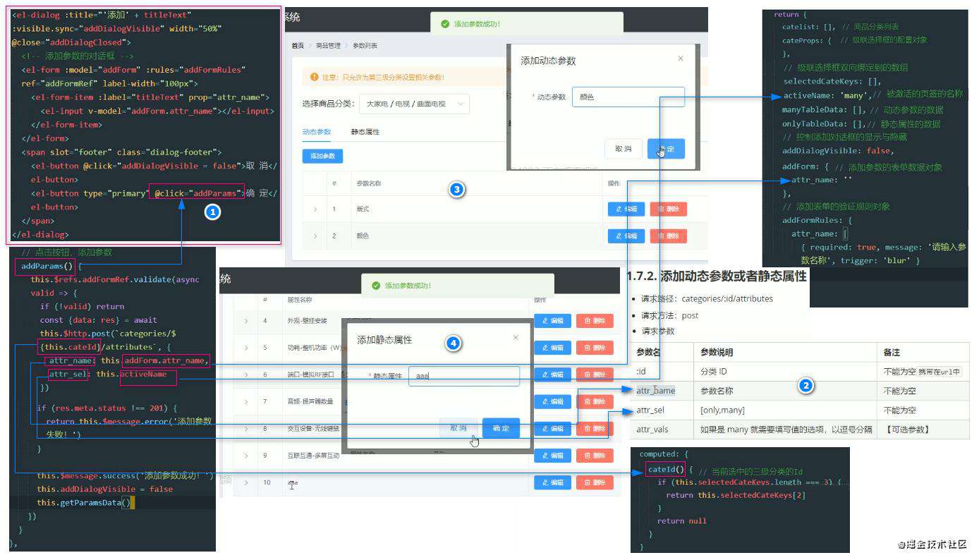
Task: Click 参数列表 in the breadcrumb
Action: pyautogui.click(x=365, y=46)
